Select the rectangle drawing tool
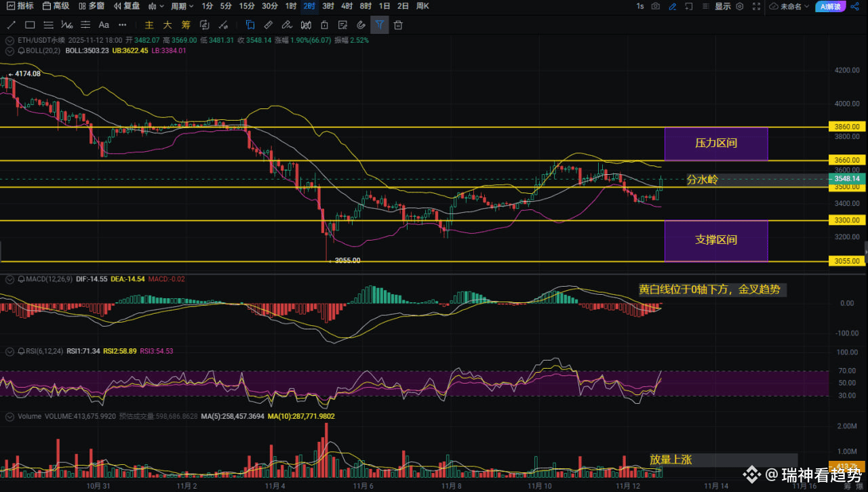Screen dimensions: 868x492 pyautogui.click(x=30, y=25)
